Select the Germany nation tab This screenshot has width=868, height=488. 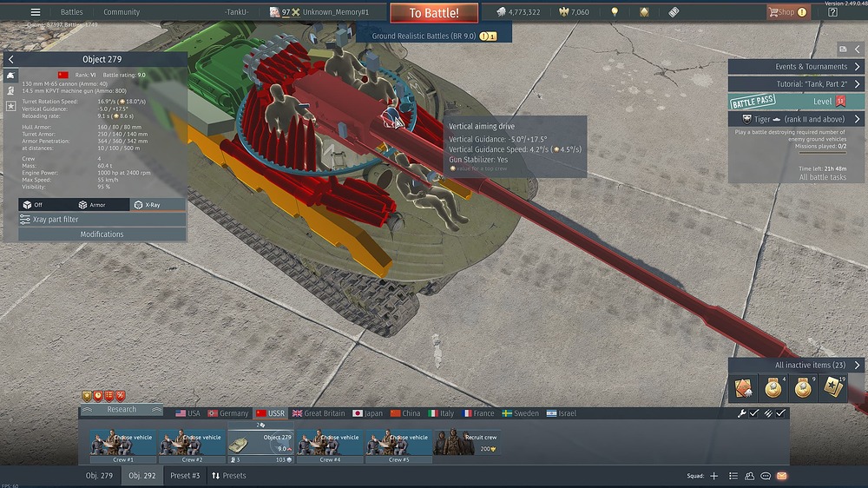(x=227, y=413)
